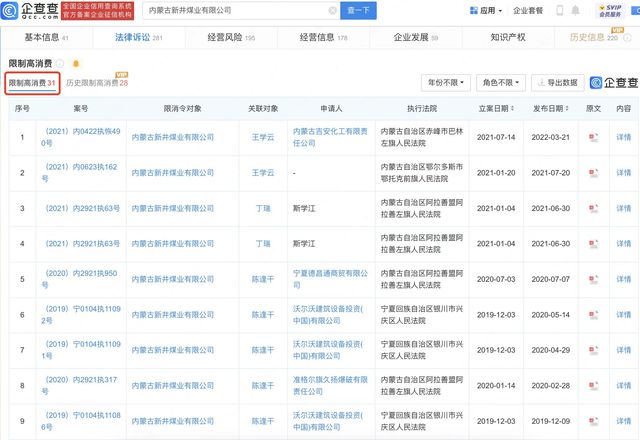Screen dimensions: 640x440
Task: Open original document icon for row 7
Action: click(593, 350)
